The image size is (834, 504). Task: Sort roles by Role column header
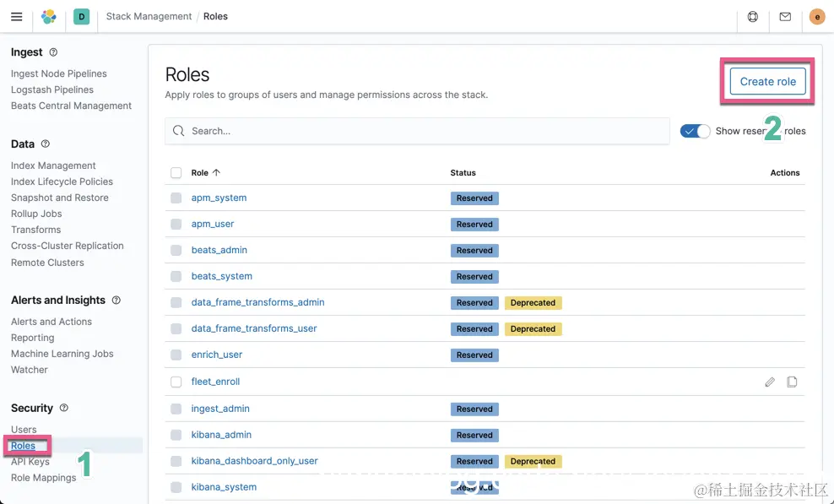pyautogui.click(x=205, y=172)
